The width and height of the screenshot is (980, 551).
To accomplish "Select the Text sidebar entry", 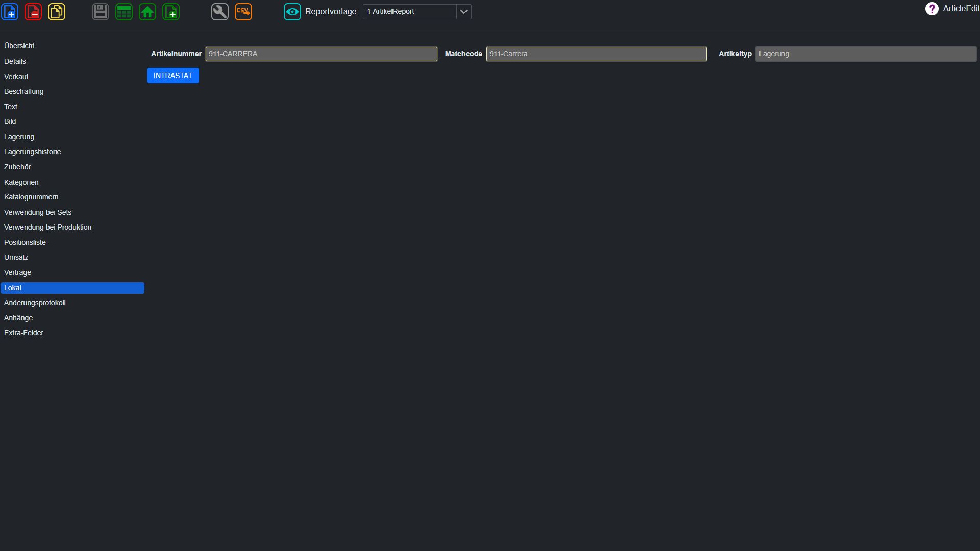I will tap(72, 107).
